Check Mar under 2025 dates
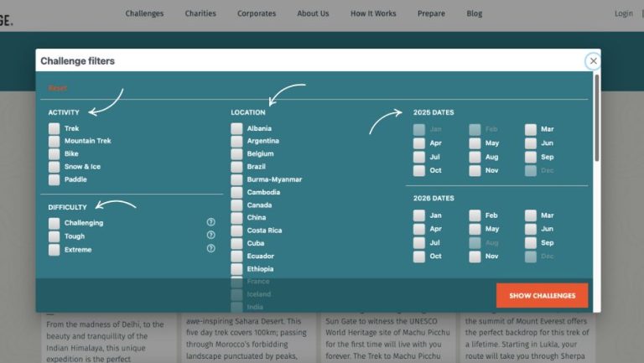This screenshot has width=644, height=363. (x=531, y=130)
